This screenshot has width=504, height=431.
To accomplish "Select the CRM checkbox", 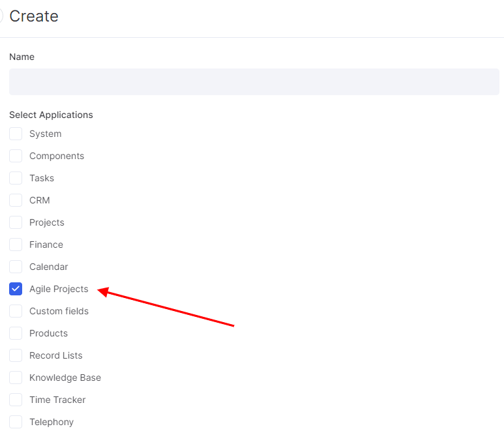I will click(x=16, y=200).
